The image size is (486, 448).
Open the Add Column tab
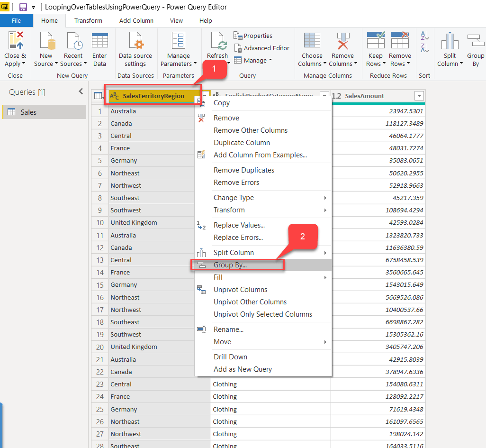[136, 21]
